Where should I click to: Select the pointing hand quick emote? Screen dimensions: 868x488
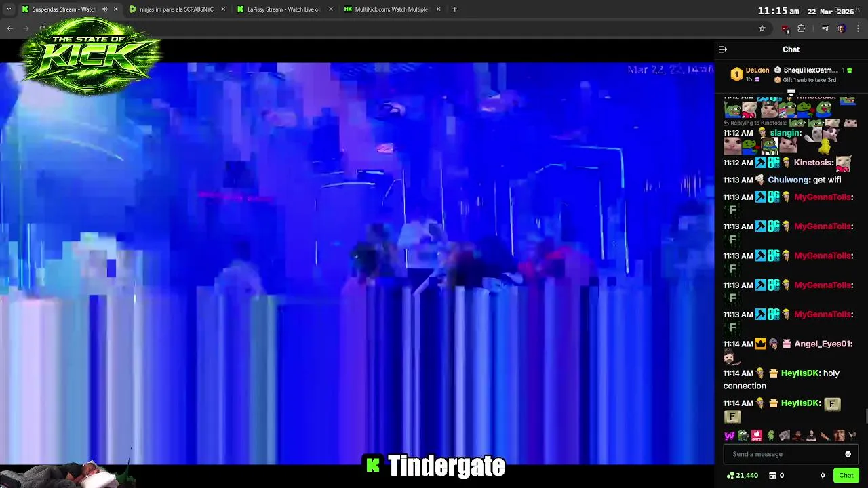[x=825, y=436]
